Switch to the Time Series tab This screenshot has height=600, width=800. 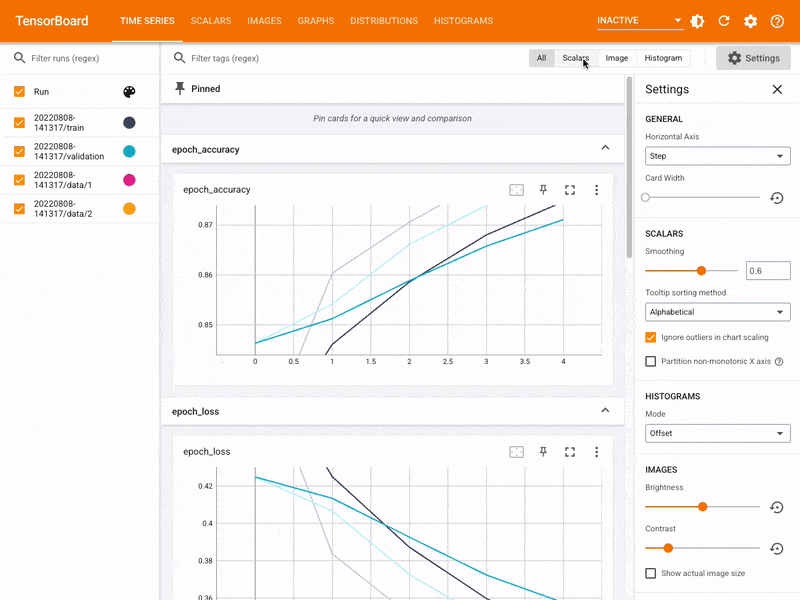[x=147, y=21]
